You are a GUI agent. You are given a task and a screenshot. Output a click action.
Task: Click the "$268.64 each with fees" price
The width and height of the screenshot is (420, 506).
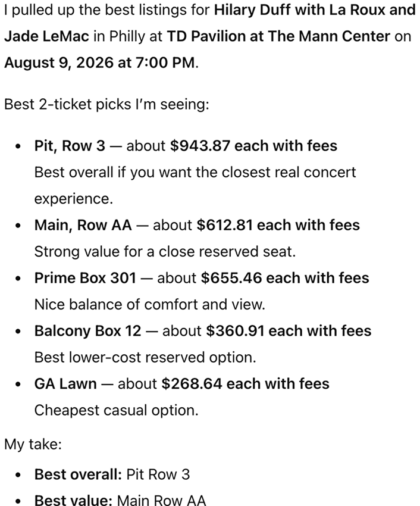coord(245,383)
